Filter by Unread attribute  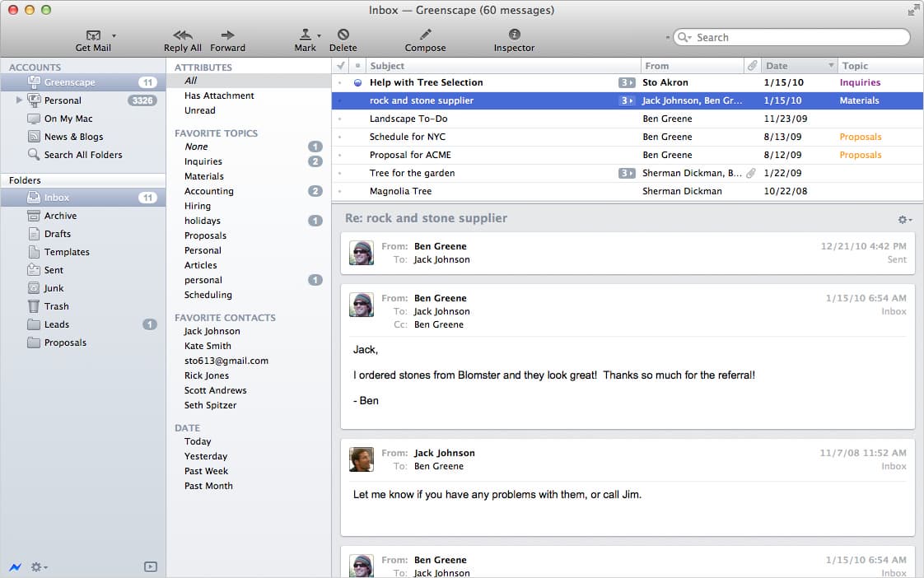(200, 110)
